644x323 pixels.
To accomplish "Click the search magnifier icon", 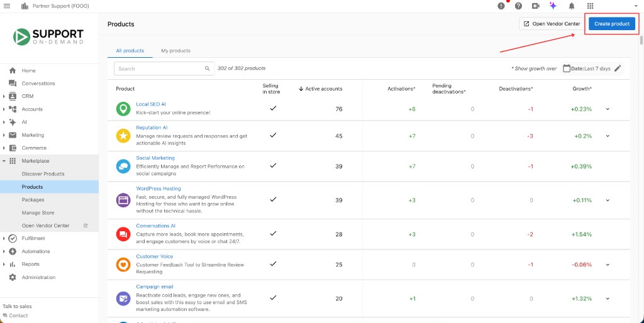I will pyautogui.click(x=208, y=68).
